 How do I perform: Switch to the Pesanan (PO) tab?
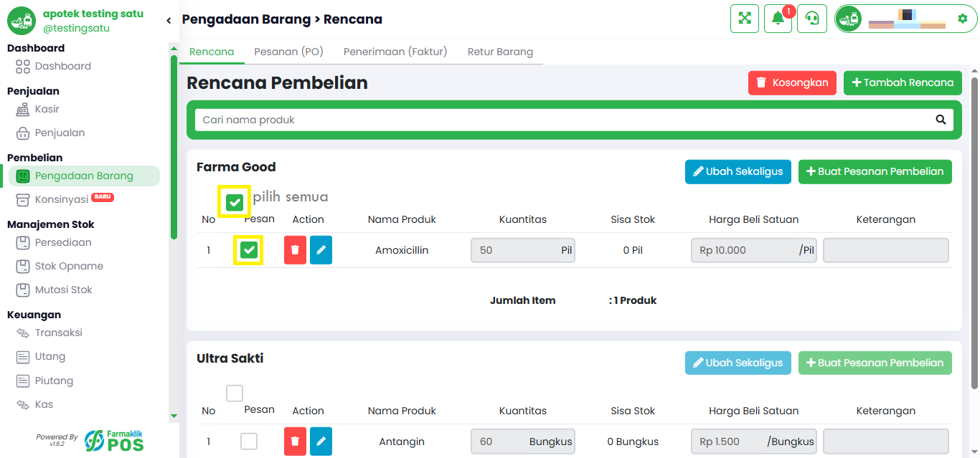(x=289, y=52)
